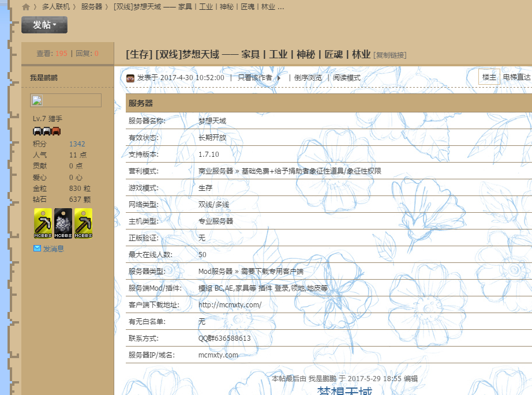Show only this author's posts (只看该作者)

[254, 78]
